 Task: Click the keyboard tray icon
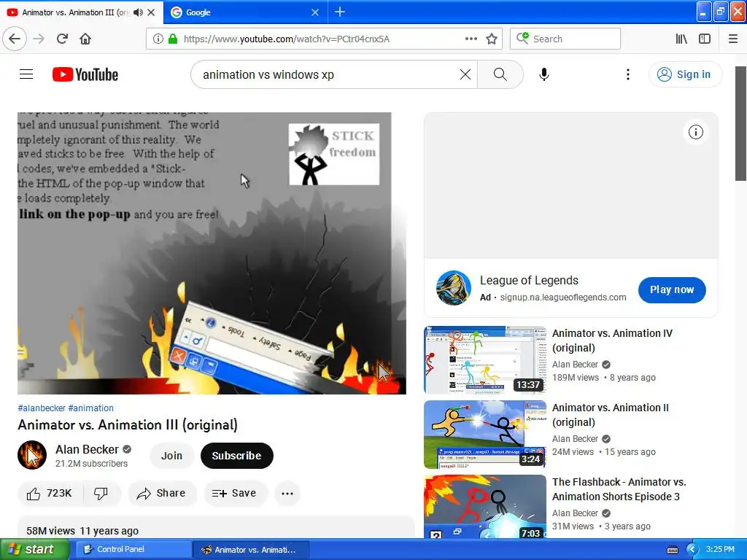coord(672,550)
